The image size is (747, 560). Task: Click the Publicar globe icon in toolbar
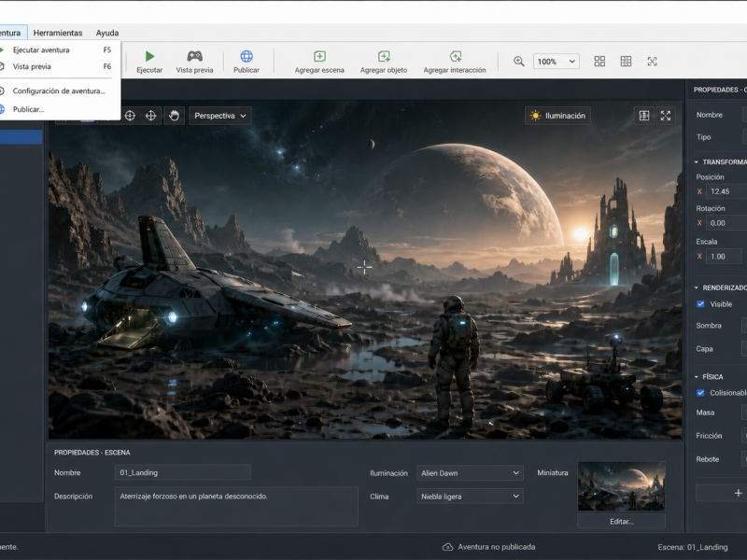coord(247,56)
